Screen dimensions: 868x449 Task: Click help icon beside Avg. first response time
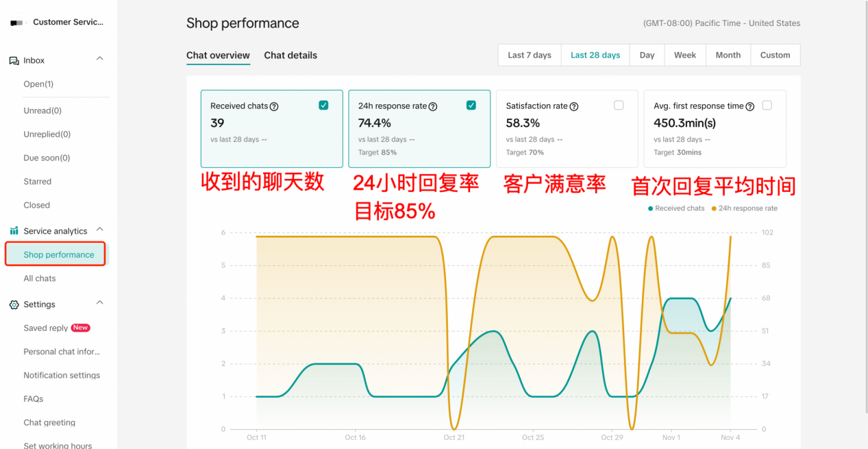coord(750,106)
